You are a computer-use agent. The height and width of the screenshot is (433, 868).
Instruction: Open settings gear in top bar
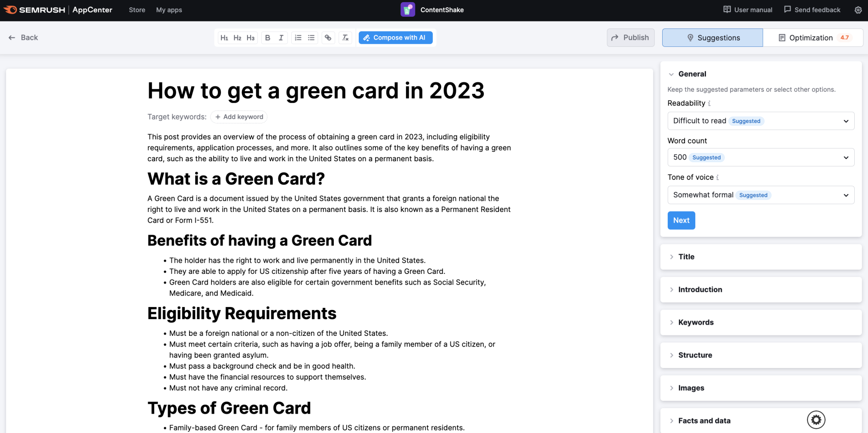(x=858, y=10)
